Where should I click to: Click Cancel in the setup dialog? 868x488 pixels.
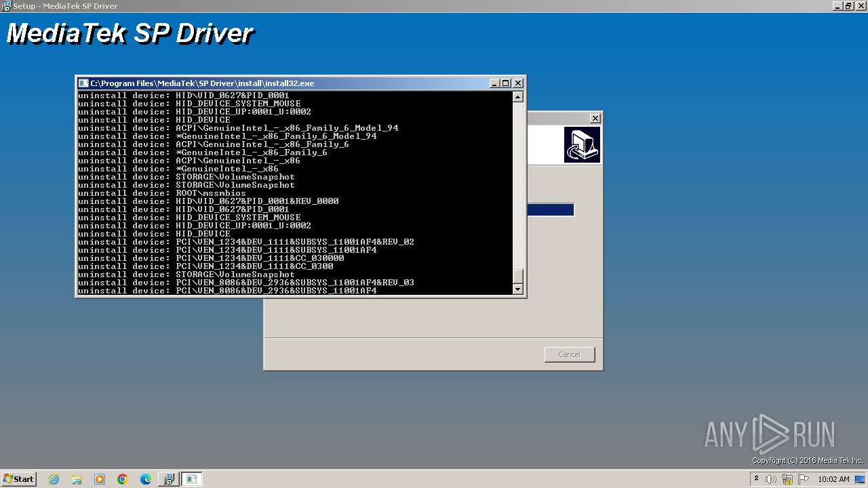(x=570, y=354)
